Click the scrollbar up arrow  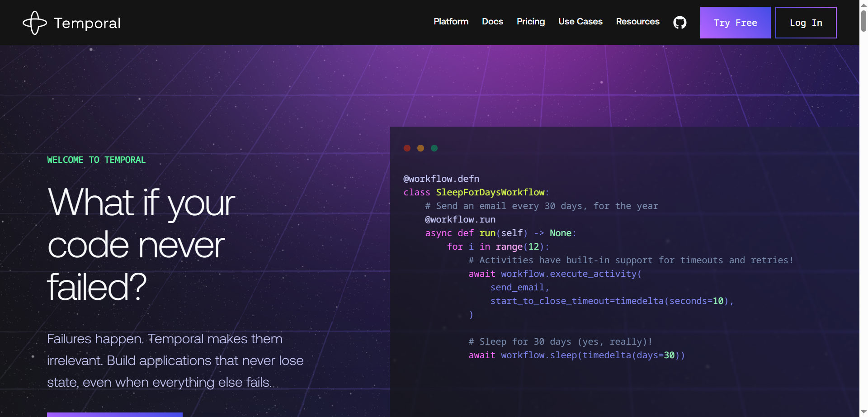click(x=863, y=4)
